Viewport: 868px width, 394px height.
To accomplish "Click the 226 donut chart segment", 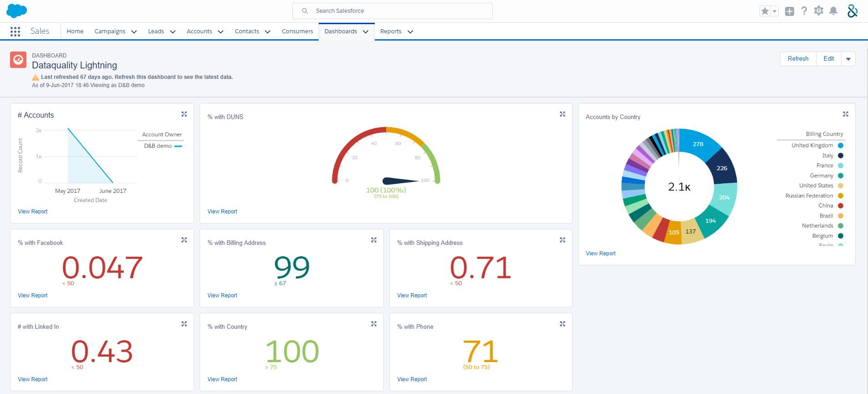I will (x=722, y=168).
